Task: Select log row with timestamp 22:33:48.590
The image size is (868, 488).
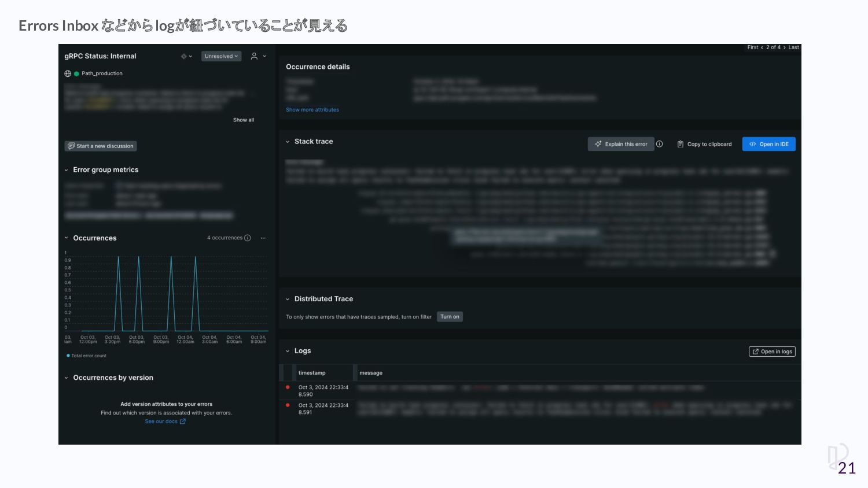Action: pos(540,390)
